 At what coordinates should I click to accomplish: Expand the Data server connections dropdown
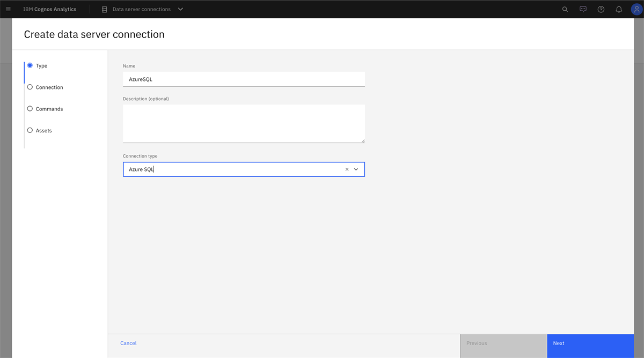(180, 9)
